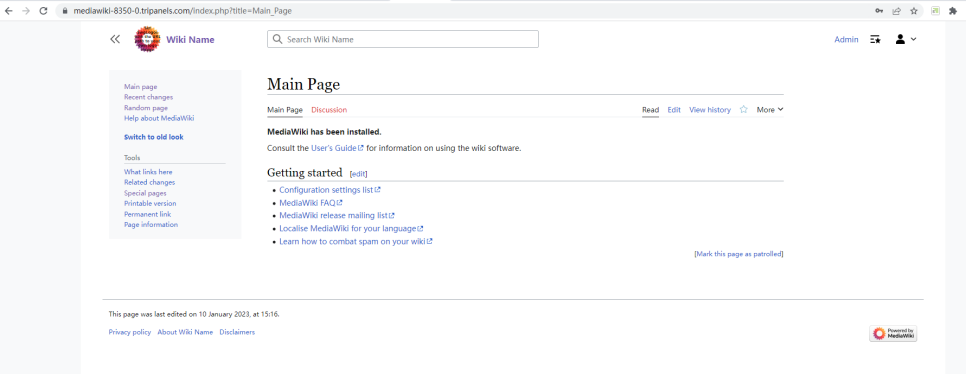Click the Search Wiki Name field
The width and height of the screenshot is (967, 374).
point(403,39)
